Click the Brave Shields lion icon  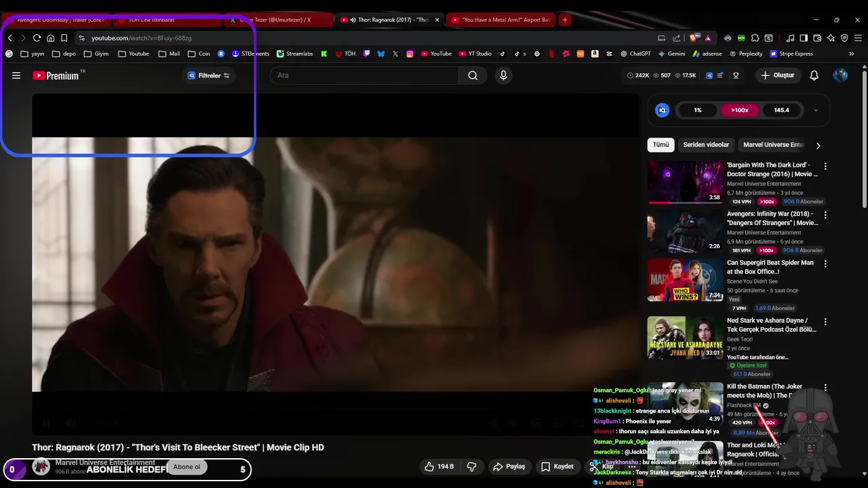pos(693,38)
